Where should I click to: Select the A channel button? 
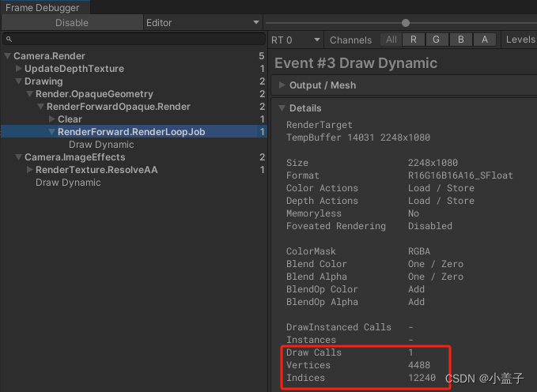coord(485,40)
